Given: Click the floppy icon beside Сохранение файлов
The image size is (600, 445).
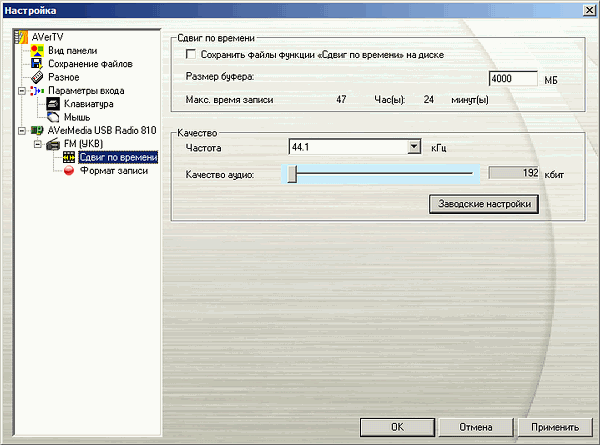Looking at the screenshot, I should coord(37,64).
